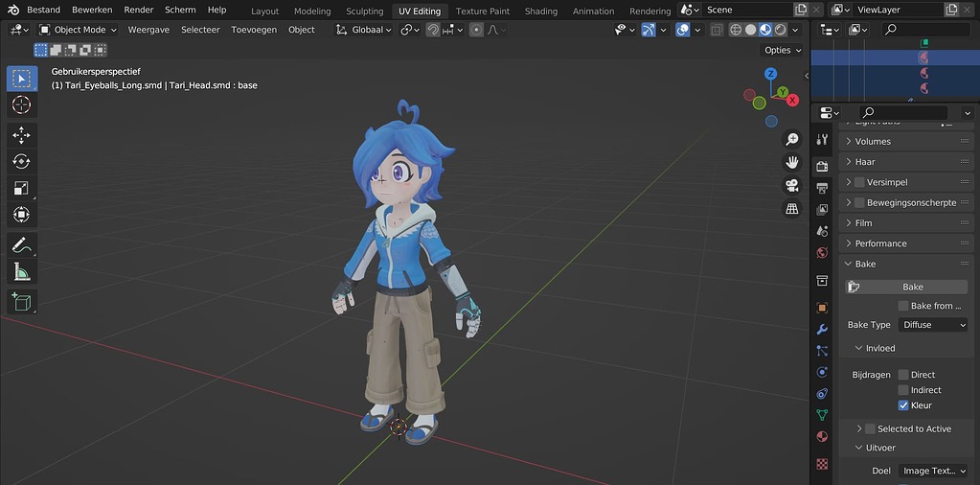Viewport: 980px width, 485px height.
Task: Select the Add Cube tool
Action: point(21,301)
